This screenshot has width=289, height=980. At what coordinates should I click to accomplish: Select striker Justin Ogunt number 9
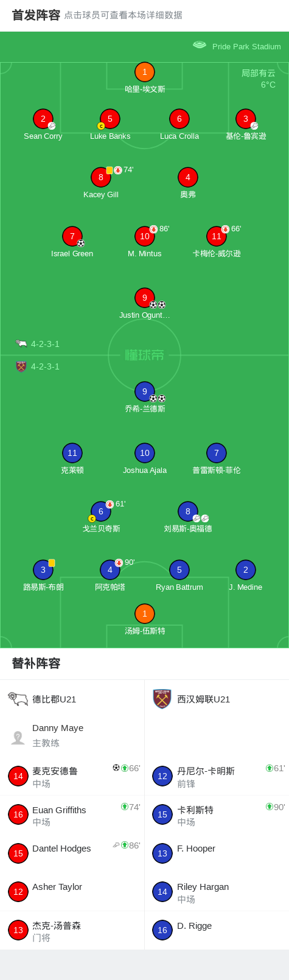click(145, 298)
